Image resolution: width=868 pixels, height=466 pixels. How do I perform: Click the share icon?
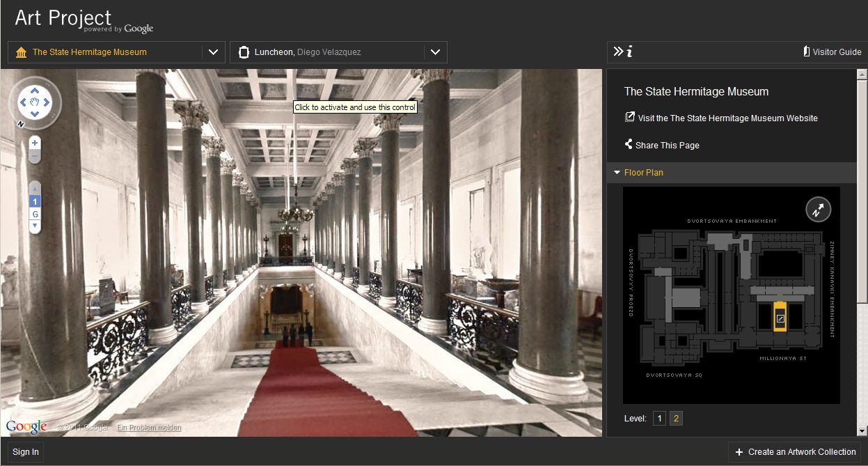[x=629, y=145]
